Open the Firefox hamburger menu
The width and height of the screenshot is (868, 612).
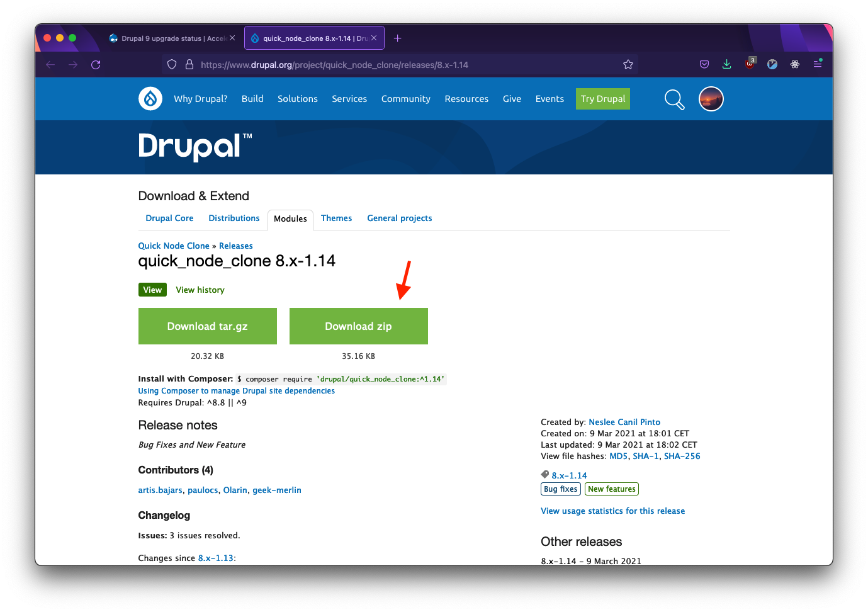tap(818, 64)
